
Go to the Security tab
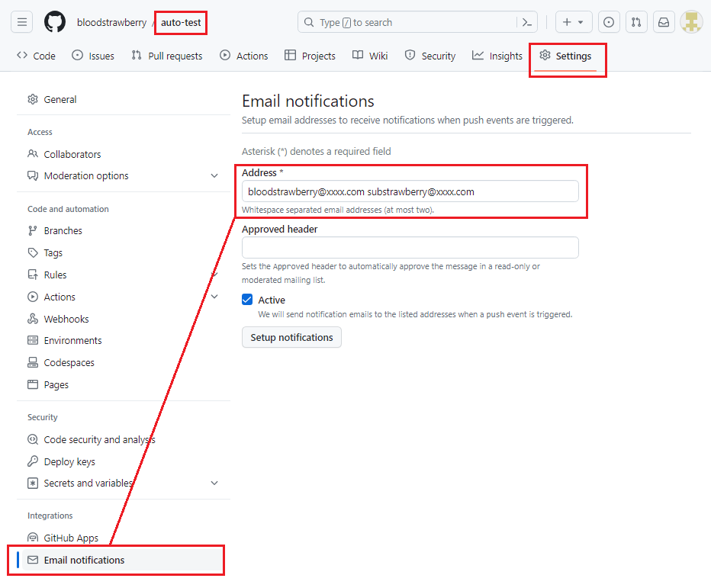click(x=429, y=56)
